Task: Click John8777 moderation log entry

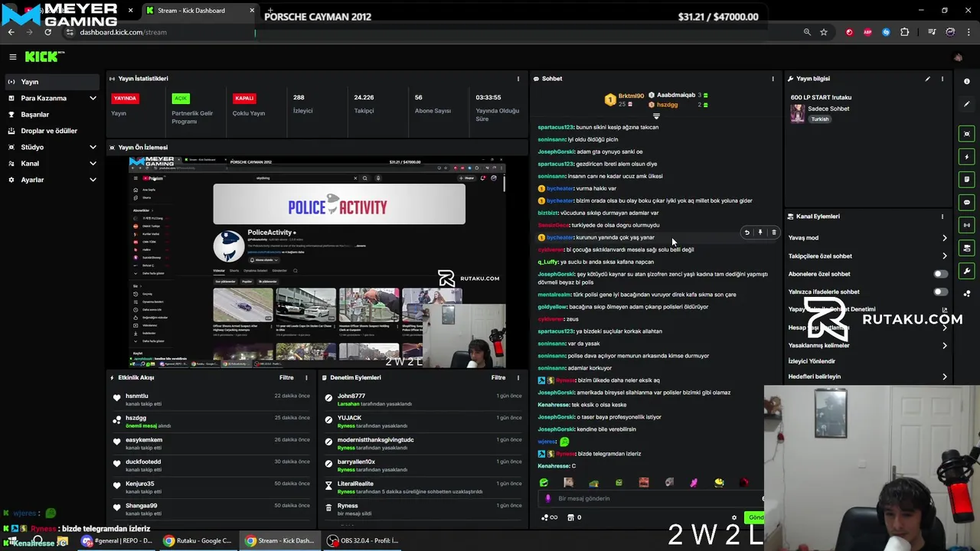Action: click(422, 399)
